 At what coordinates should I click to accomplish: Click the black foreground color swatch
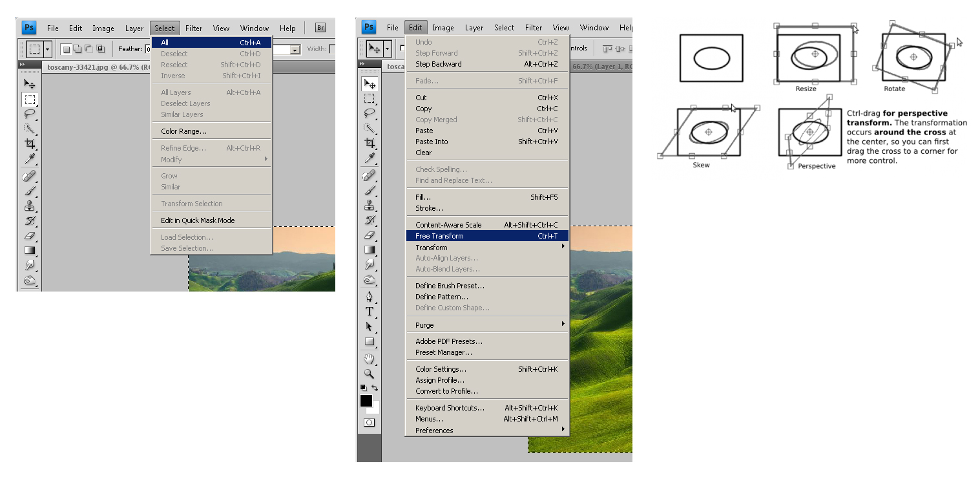tap(366, 400)
